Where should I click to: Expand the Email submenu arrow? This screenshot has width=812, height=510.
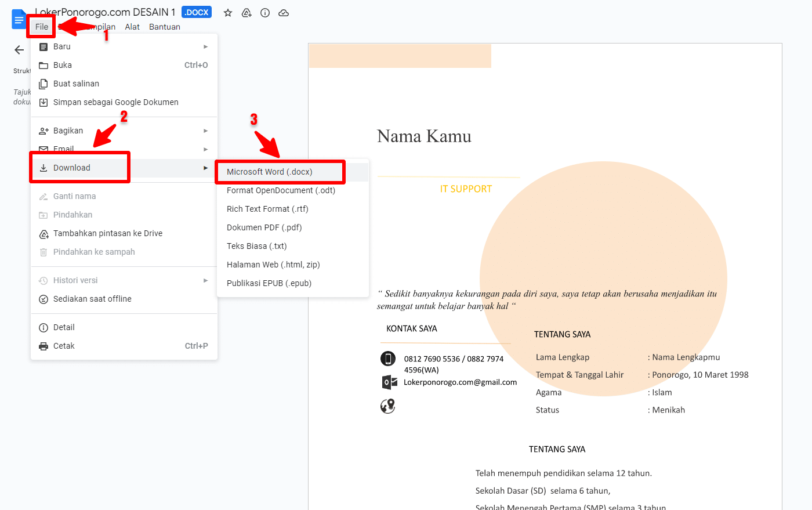point(205,149)
